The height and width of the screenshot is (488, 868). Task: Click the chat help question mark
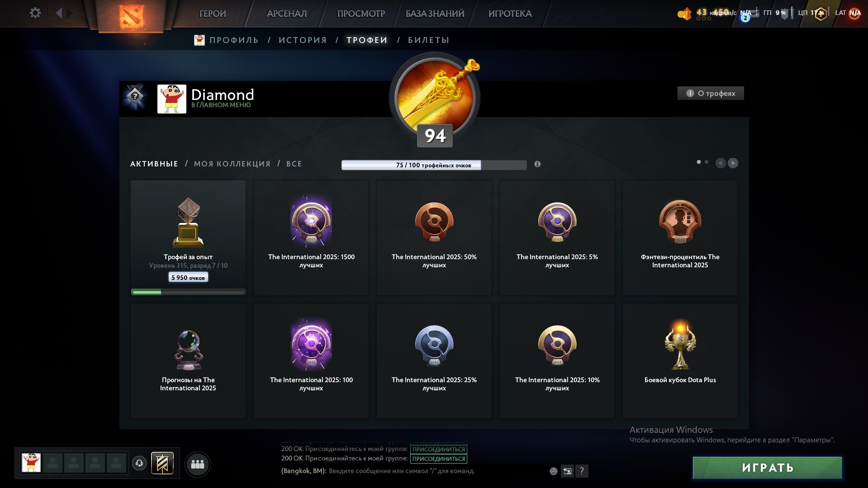pos(582,471)
